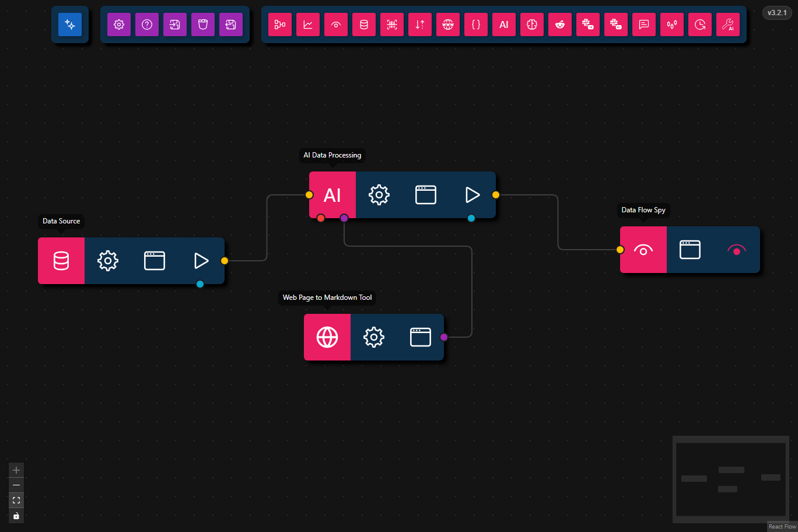Click the blue dot under Data Source node
The height and width of the screenshot is (532, 798).
[x=200, y=284]
